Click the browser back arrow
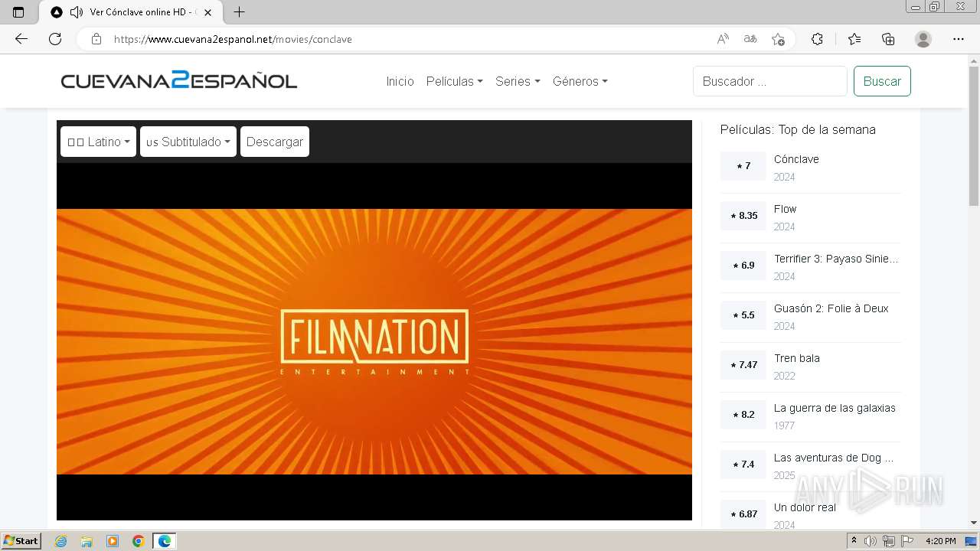 (x=21, y=39)
